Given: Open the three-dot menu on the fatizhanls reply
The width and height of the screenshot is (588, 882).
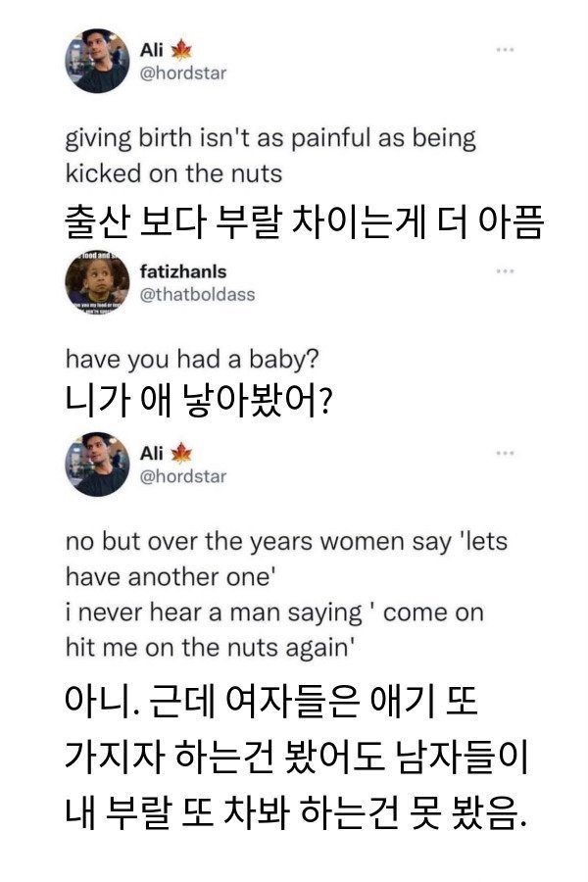Looking at the screenshot, I should tap(505, 271).
